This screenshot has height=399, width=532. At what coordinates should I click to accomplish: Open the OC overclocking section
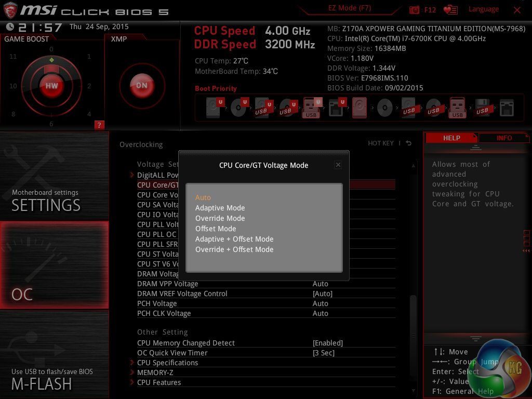(x=54, y=265)
